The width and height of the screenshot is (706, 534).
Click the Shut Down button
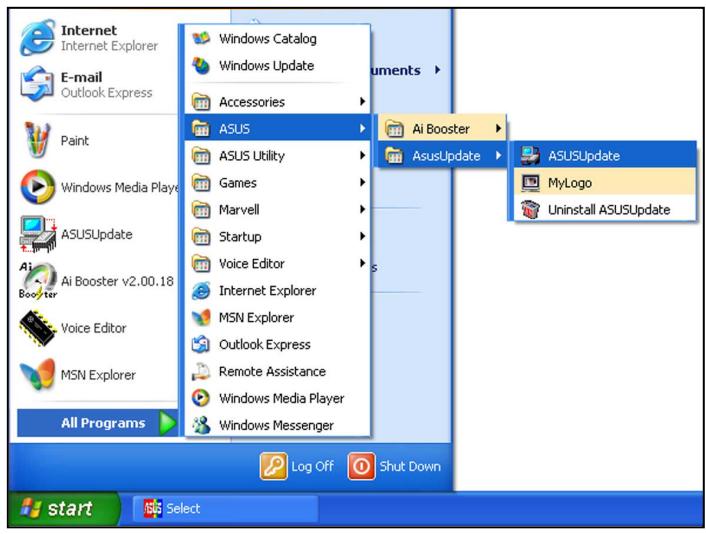pos(394,466)
